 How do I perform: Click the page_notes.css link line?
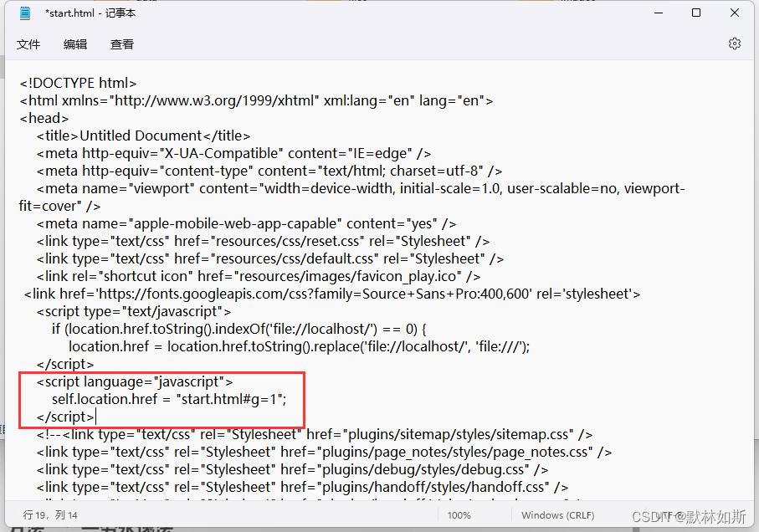pyautogui.click(x=324, y=452)
